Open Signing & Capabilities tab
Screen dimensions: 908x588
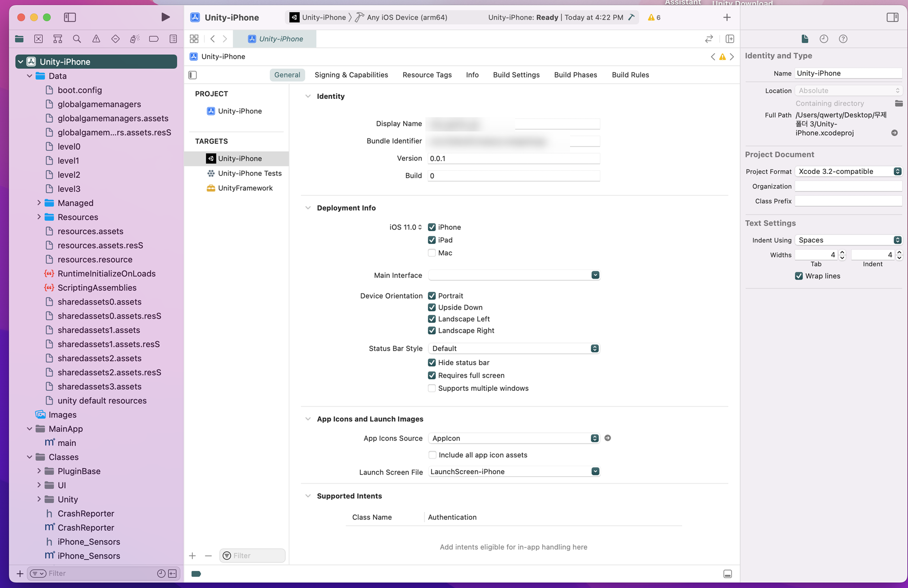(351, 75)
